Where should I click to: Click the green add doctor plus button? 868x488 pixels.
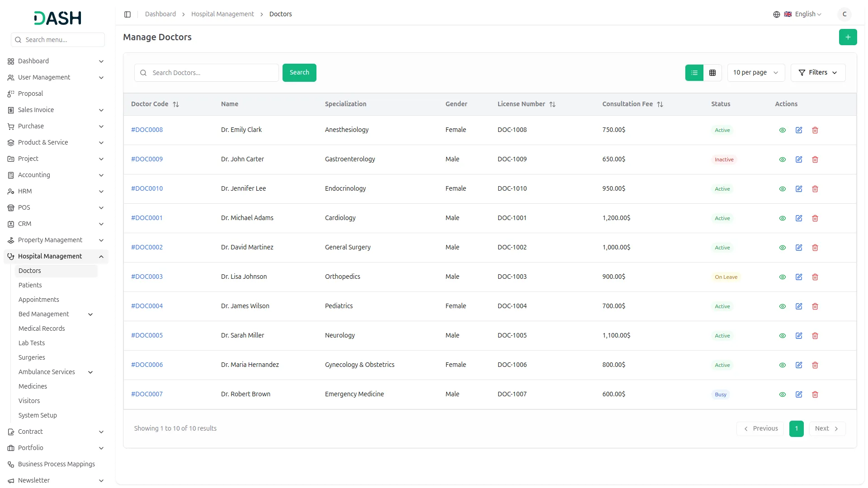(x=848, y=37)
